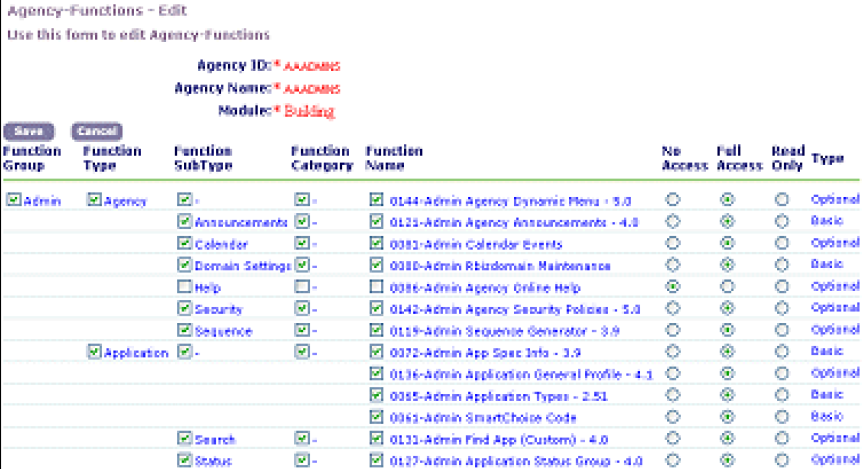This screenshot has height=469, width=864.
Task: Click the Cancel button
Action: pyautogui.click(x=96, y=131)
